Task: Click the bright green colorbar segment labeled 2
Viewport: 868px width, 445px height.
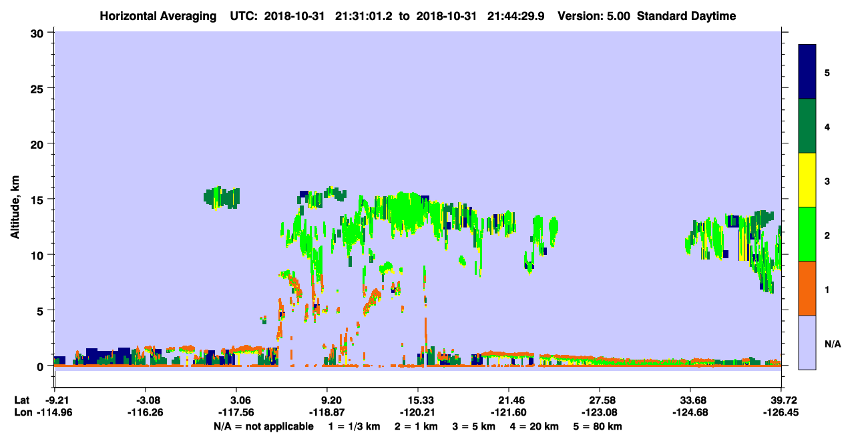Action: [807, 234]
